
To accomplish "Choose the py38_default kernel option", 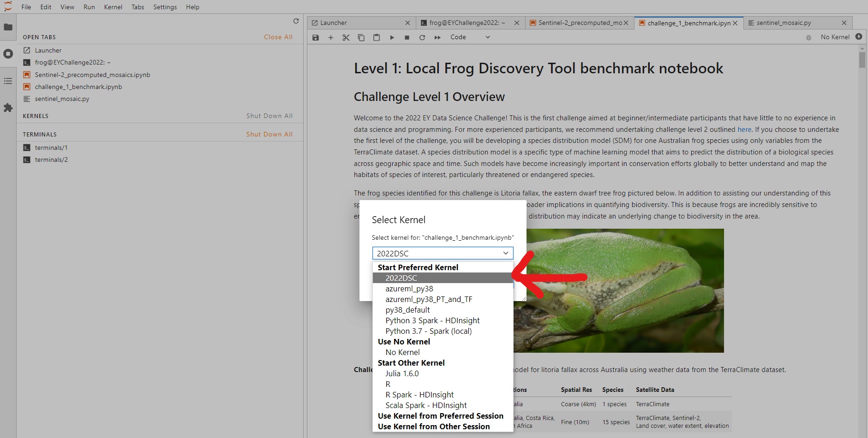I will click(x=443, y=310).
